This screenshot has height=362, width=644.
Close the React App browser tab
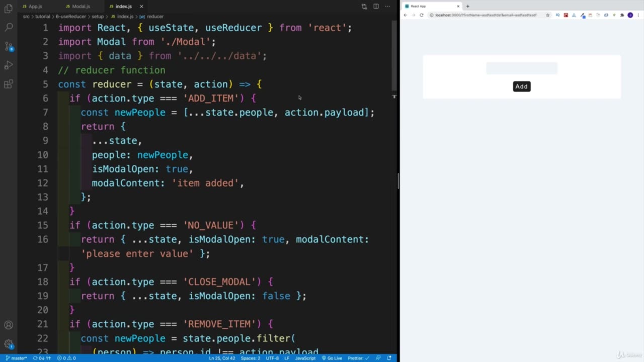tap(458, 6)
